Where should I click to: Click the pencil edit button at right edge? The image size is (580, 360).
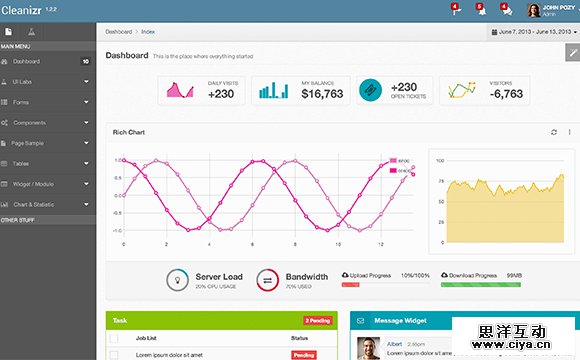(573, 53)
